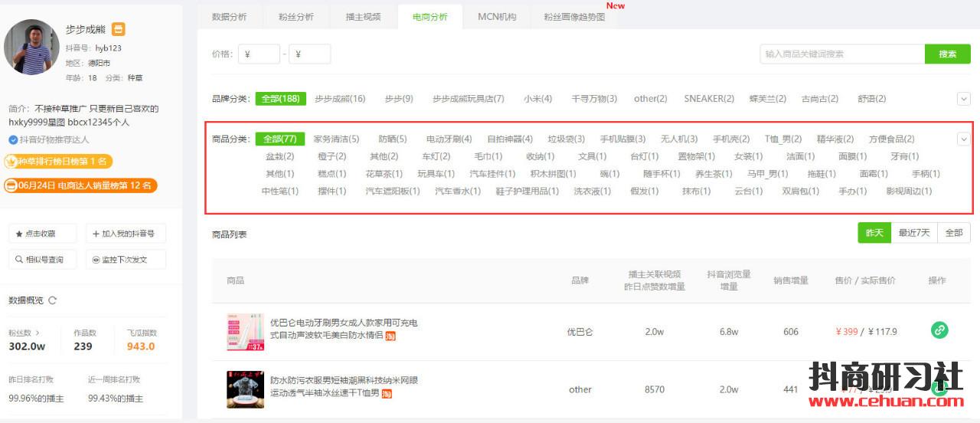Click the calendar icon on 电商达人销量榜 badge
Viewport: 980px width, 423px height.
tap(11, 185)
